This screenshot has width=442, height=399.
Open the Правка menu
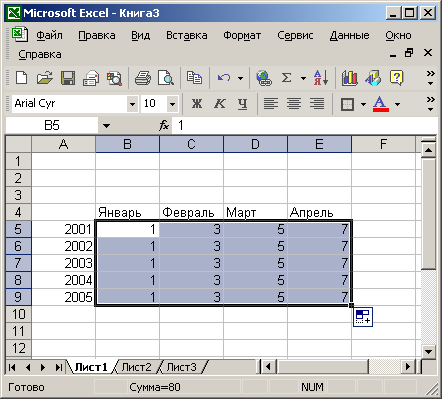97,35
